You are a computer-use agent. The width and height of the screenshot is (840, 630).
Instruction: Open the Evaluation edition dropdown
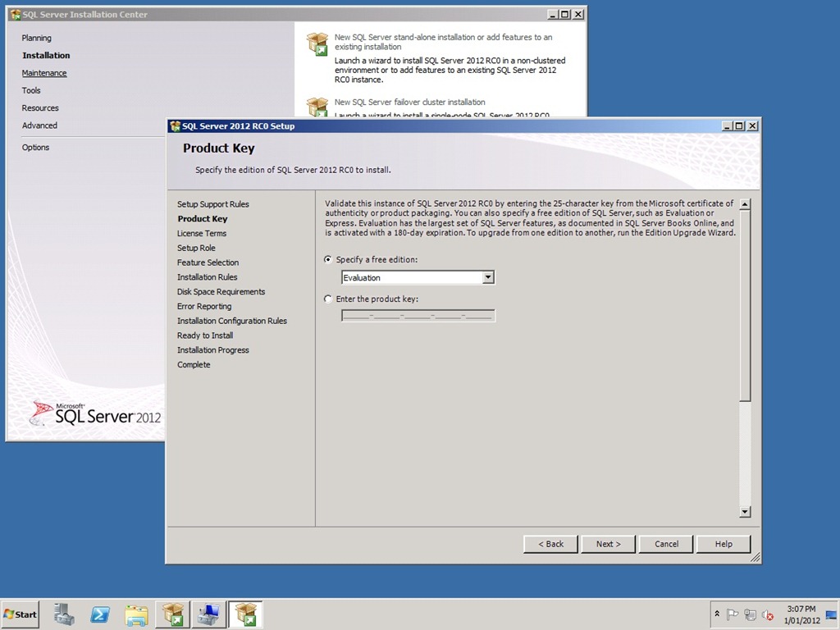pyautogui.click(x=488, y=277)
